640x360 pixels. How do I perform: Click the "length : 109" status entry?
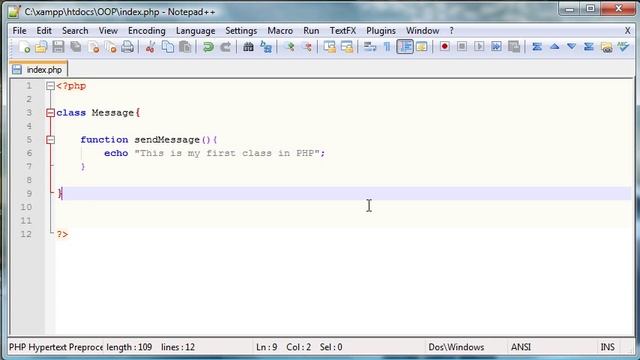point(129,347)
